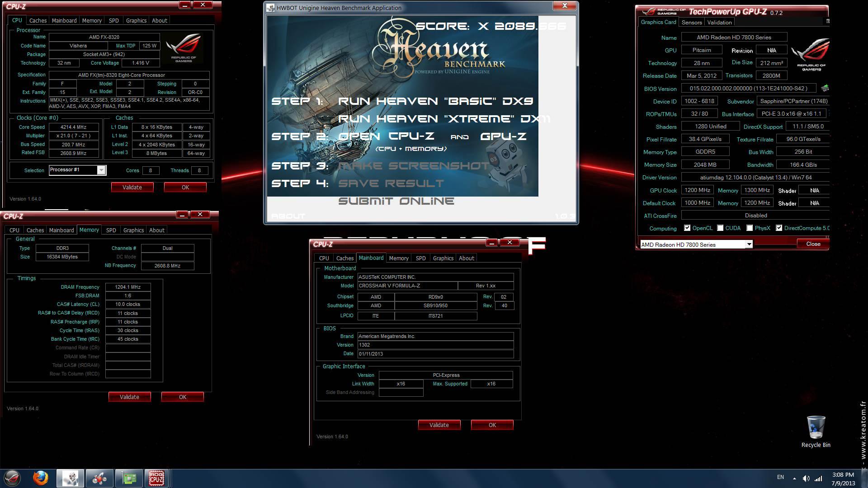This screenshot has height=488, width=868.
Task: Toggle the PhysX checkbox in GPU-Z
Action: click(x=750, y=228)
